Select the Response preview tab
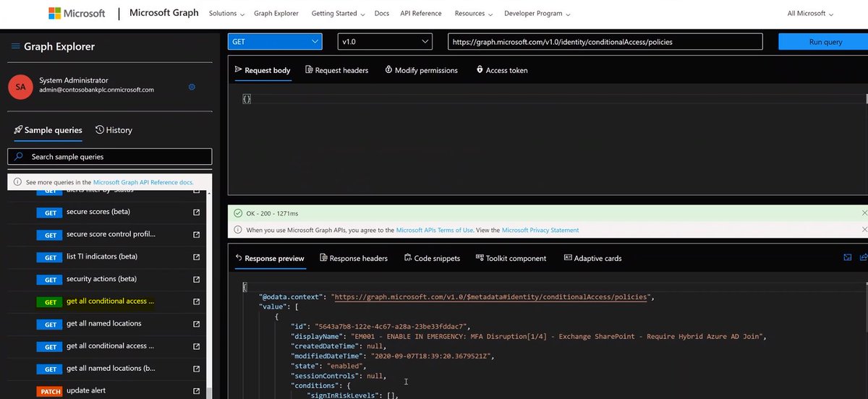868x399 pixels. coord(270,258)
